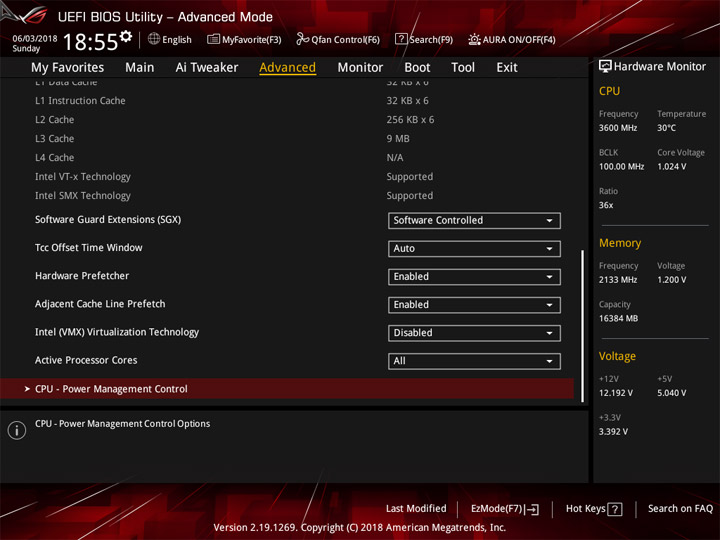The image size is (720, 540).
Task: Toggle AURA ON/OFF light icon
Action: (474, 39)
